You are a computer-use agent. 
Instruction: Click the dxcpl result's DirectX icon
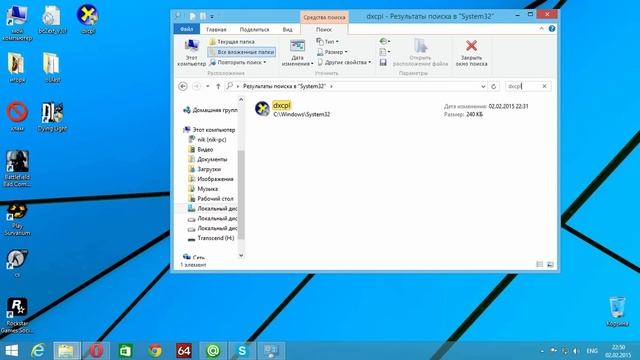click(x=262, y=109)
